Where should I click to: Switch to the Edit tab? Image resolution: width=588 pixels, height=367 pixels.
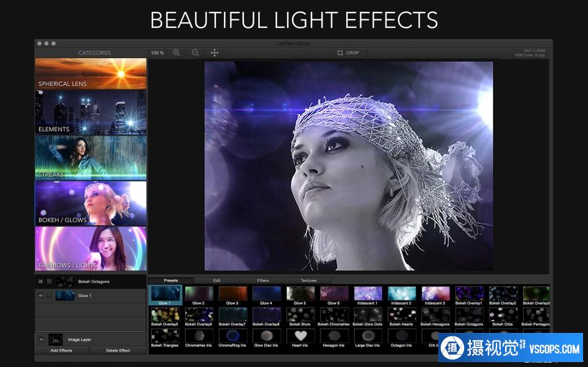(217, 280)
